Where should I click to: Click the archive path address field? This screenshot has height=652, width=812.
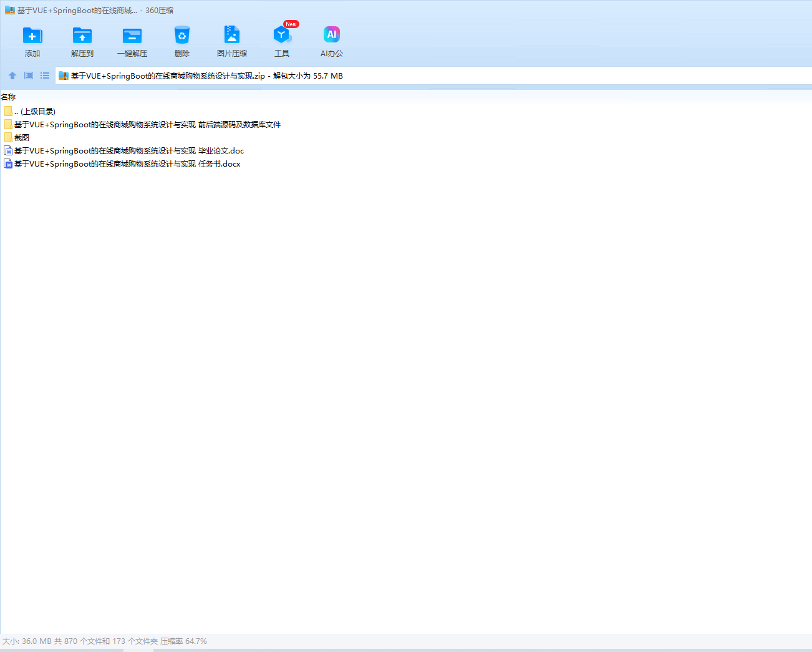pyautogui.click(x=433, y=75)
